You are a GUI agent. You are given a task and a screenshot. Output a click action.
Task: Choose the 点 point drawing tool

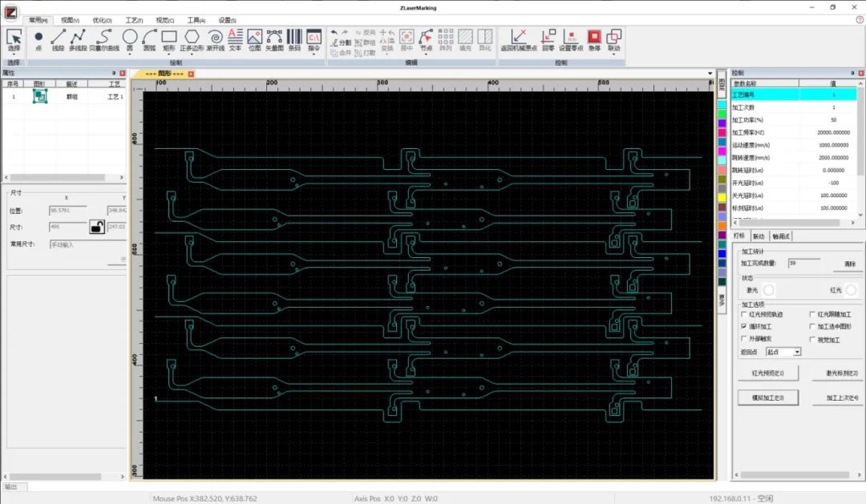point(38,40)
